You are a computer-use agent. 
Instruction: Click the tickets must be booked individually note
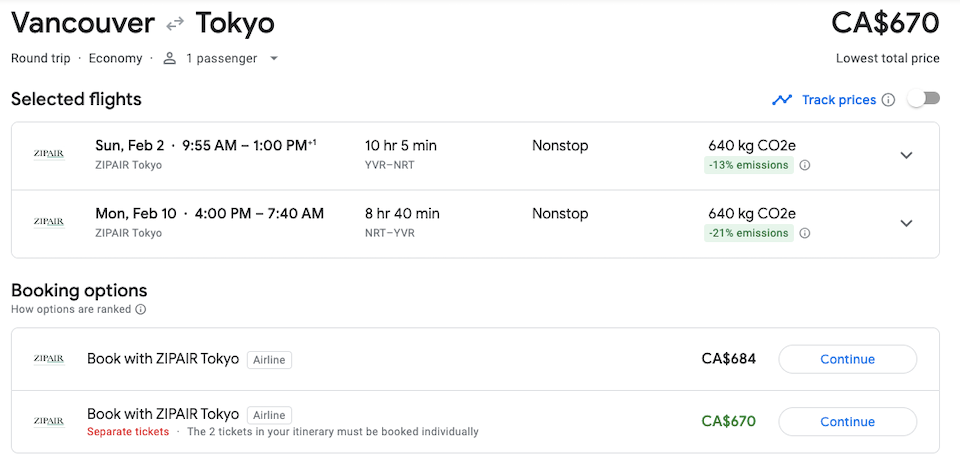click(x=332, y=432)
